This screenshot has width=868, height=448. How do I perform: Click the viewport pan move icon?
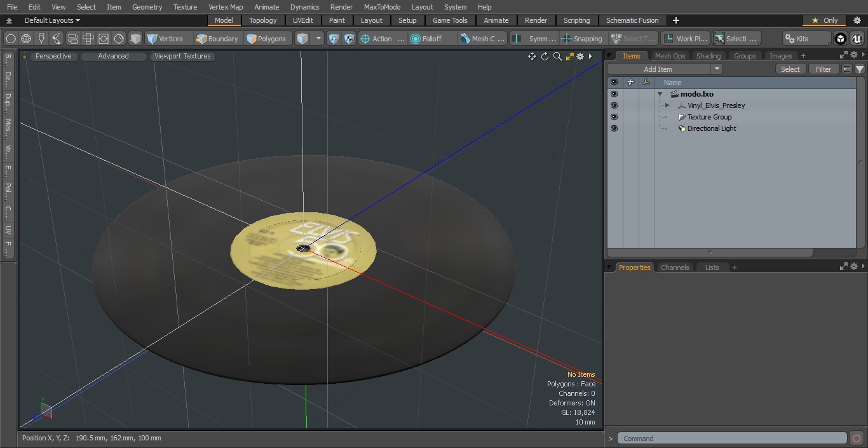[x=532, y=57]
